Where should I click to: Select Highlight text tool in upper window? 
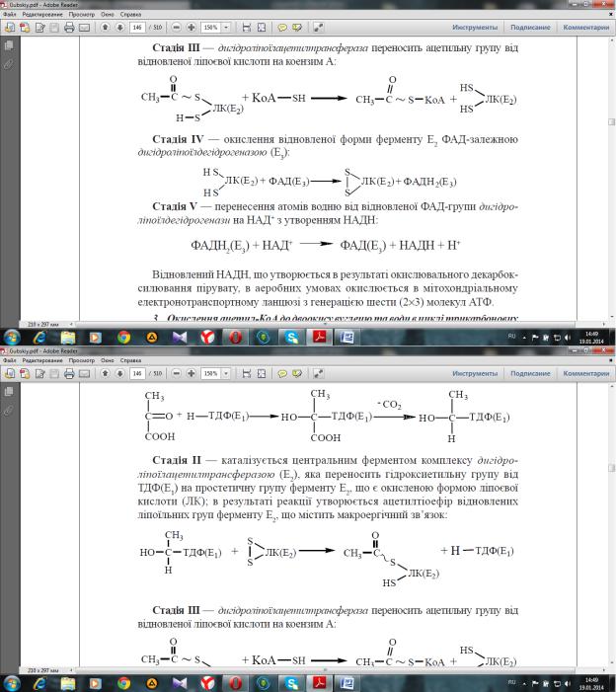tap(297, 28)
